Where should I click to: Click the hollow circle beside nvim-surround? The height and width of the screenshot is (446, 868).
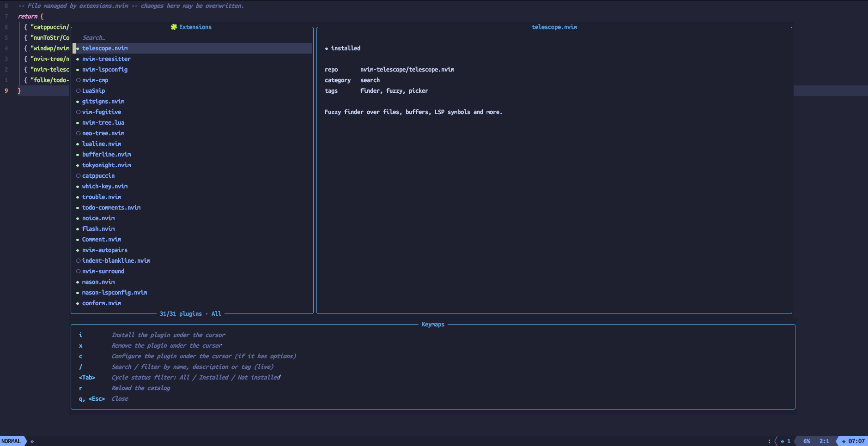(x=78, y=271)
